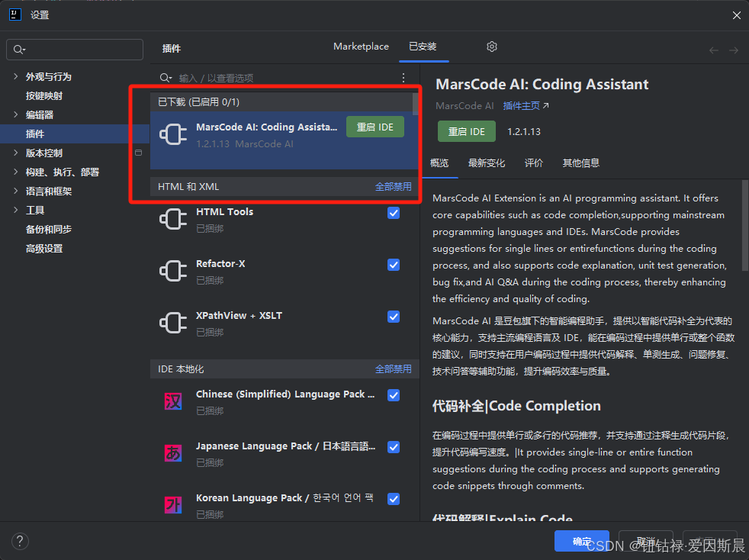Select the Refactor-X plugin name
The height and width of the screenshot is (560, 749).
pyautogui.click(x=220, y=264)
